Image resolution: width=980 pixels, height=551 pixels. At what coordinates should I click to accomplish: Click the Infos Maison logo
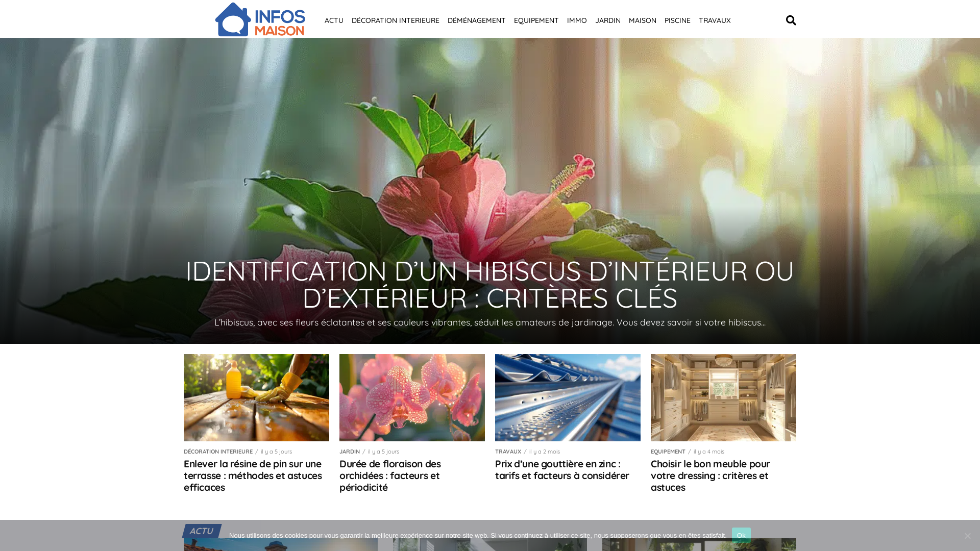(x=260, y=19)
